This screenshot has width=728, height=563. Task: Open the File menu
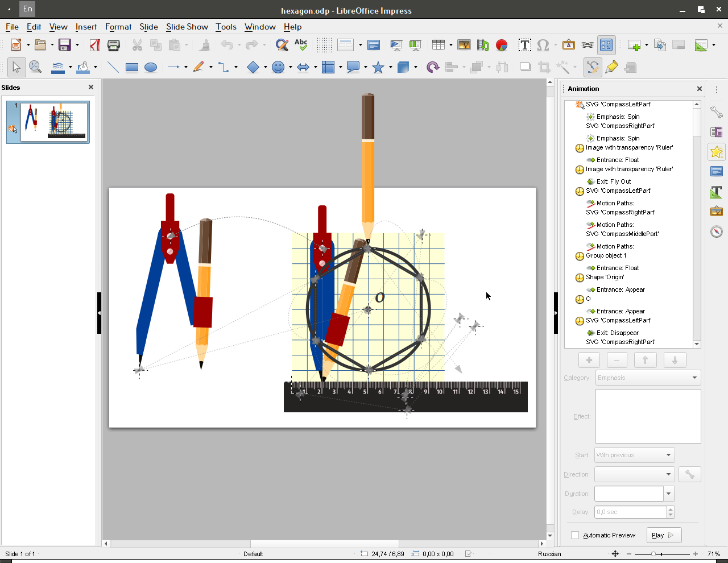[12, 27]
